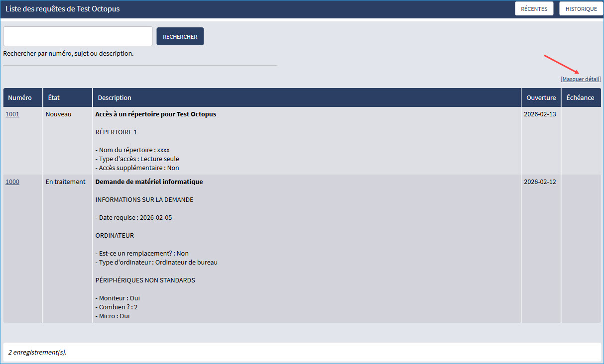Switch to the HISTORIQUE view

pos(581,9)
